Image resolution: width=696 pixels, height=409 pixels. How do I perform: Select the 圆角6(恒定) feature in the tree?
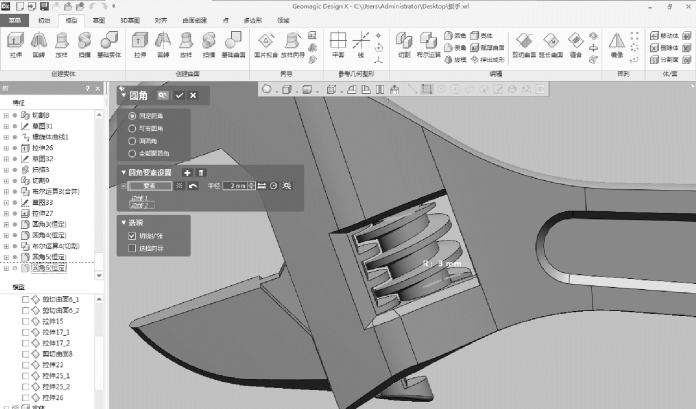pos(49,268)
